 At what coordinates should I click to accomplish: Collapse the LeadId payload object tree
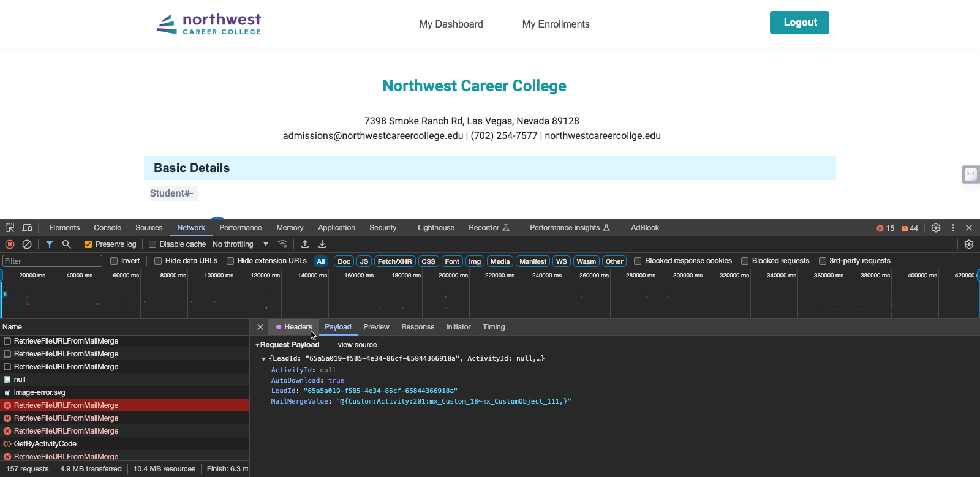(x=263, y=359)
